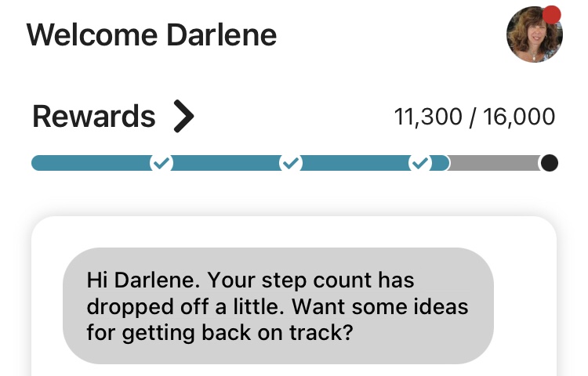Open the gray step count message bubble
Image resolution: width=588 pixels, height=376 pixels.
[278, 305]
